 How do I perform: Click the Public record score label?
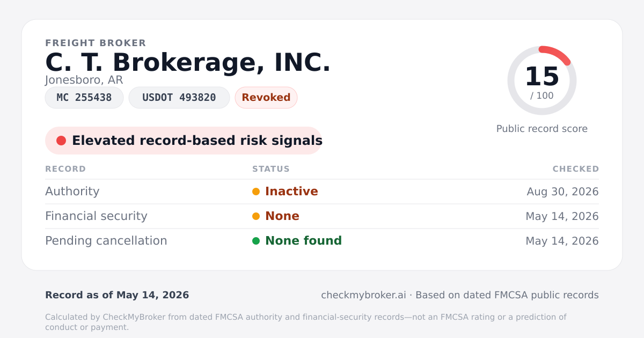click(x=542, y=129)
